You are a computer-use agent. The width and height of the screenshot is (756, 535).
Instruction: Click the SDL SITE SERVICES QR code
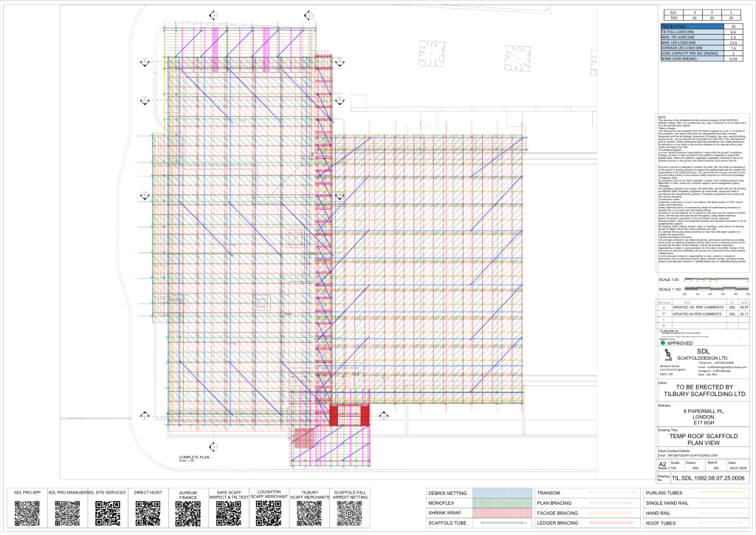click(108, 514)
